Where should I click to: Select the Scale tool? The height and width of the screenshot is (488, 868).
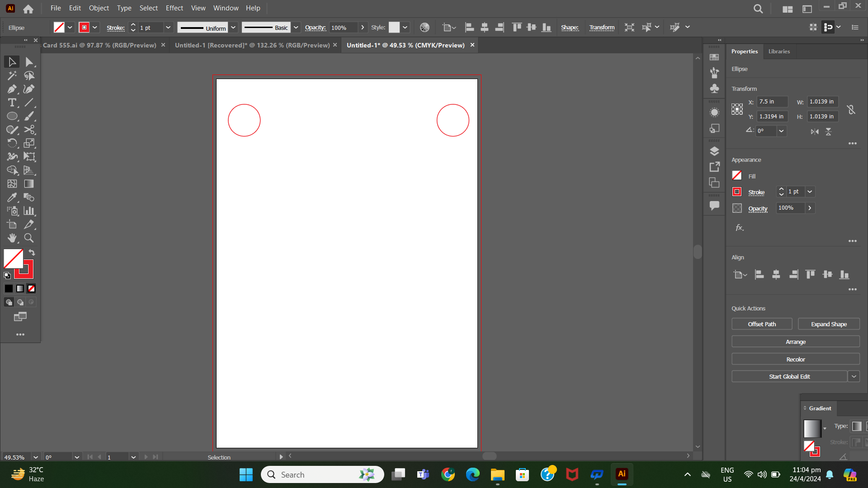[29, 143]
